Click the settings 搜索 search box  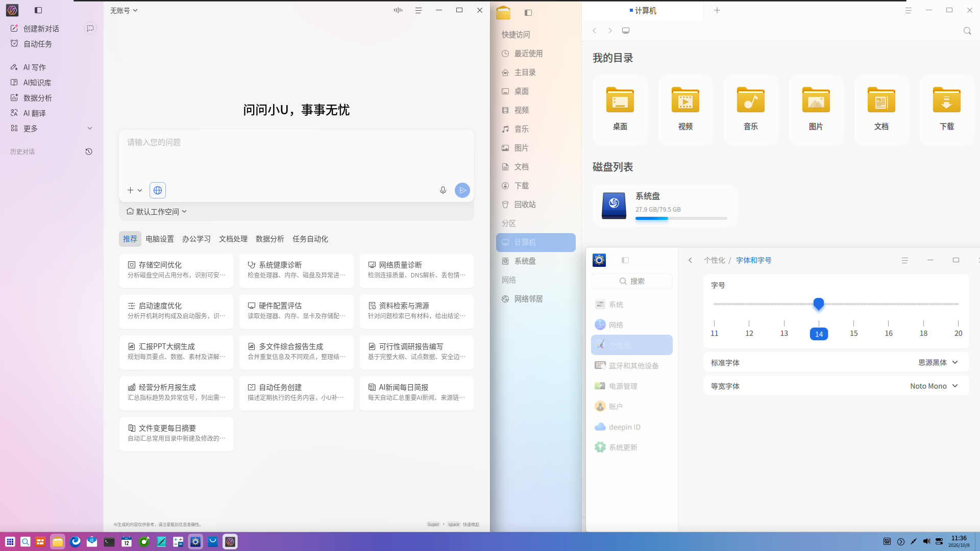pos(632,281)
